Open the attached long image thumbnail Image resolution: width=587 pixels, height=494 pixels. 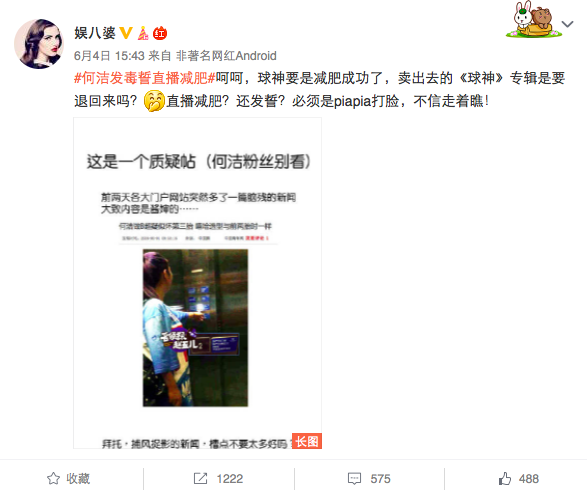(x=197, y=283)
